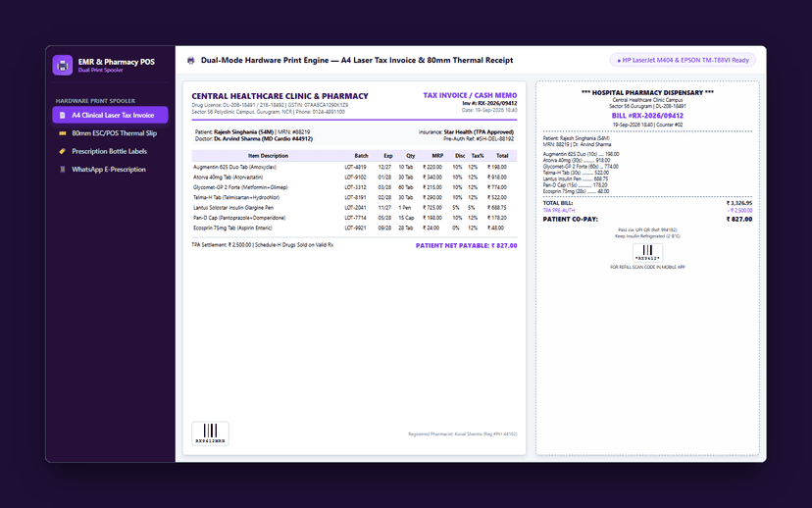Click the TPA PRE-AUTH deduction line
Viewport: 812px width, 508px height.
point(647,210)
